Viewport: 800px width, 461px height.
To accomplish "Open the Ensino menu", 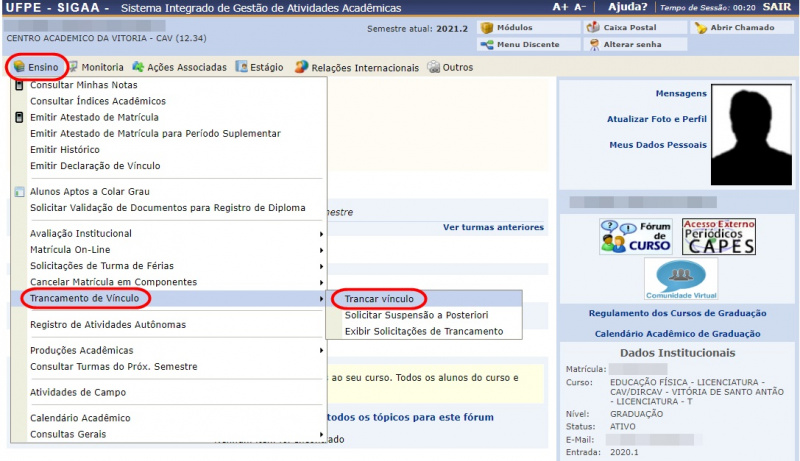I will click(36, 67).
